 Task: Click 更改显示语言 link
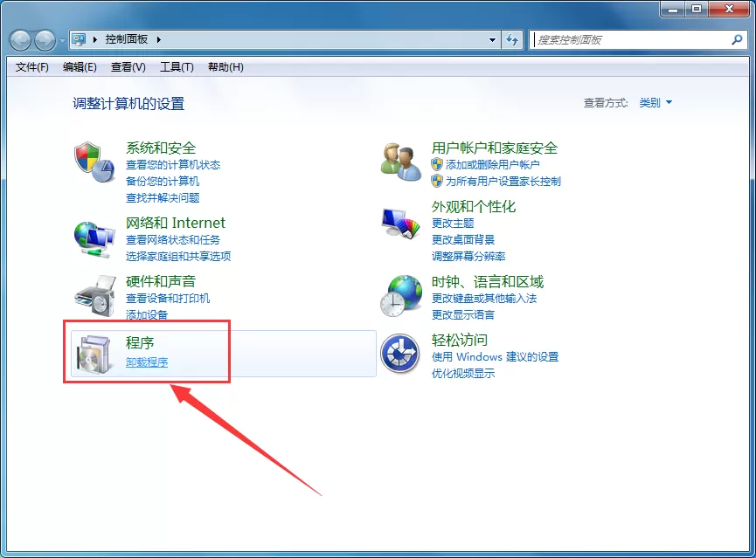pyautogui.click(x=463, y=314)
